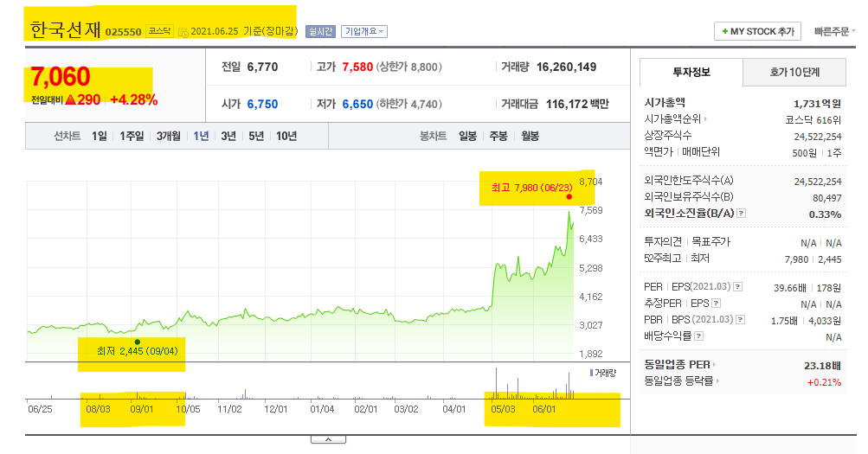868x454 pixels.
Task: Open the 동일업종 PER link
Action: (x=680, y=365)
